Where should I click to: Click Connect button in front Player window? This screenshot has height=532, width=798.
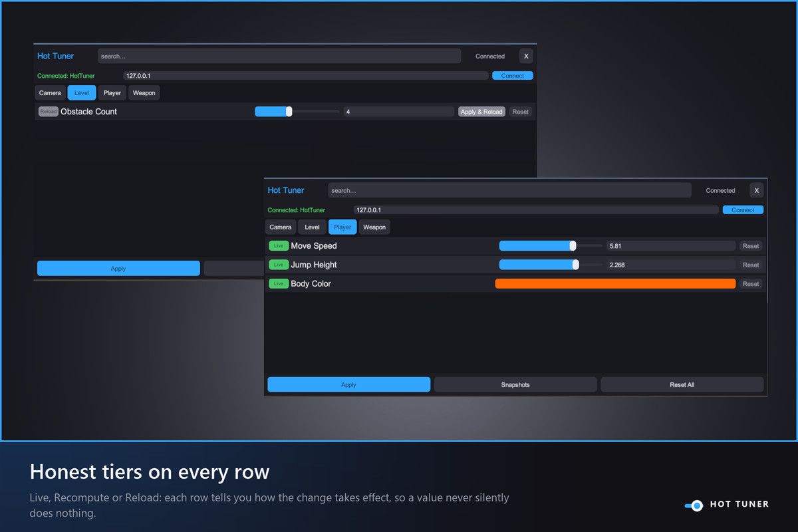point(743,210)
